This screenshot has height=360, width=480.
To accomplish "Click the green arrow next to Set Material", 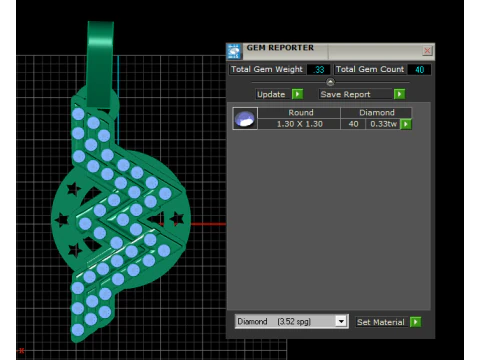I will 416,322.
